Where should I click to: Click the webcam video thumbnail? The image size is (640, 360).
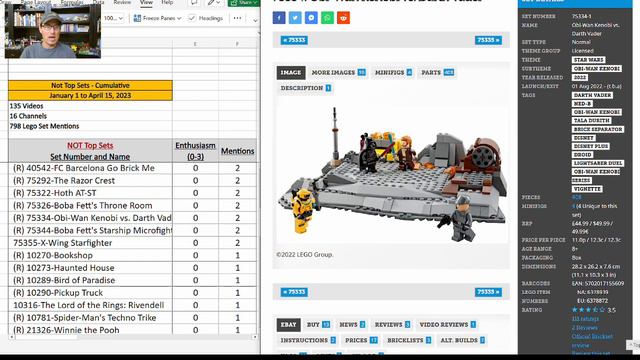53,31
